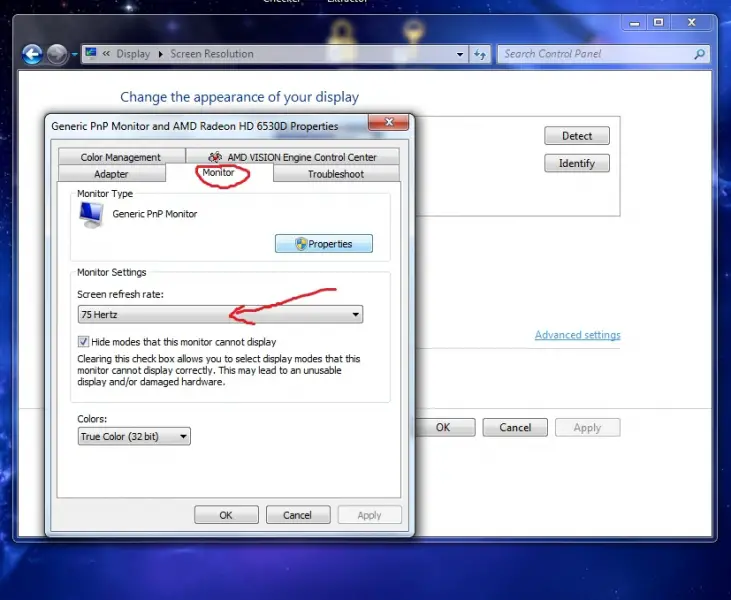Go back with the blue arrow button
731x600 pixels.
[x=32, y=55]
